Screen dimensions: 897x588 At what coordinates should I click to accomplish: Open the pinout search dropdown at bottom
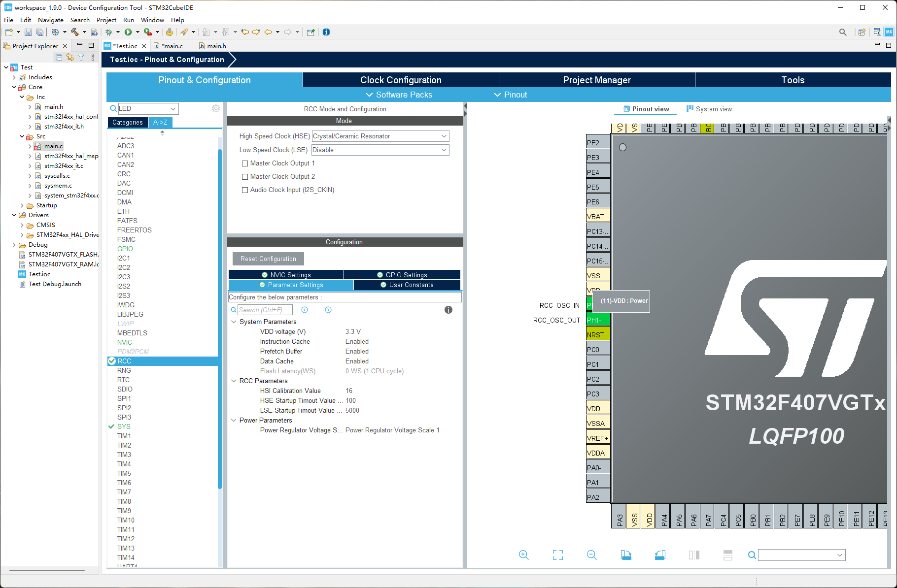coord(839,555)
